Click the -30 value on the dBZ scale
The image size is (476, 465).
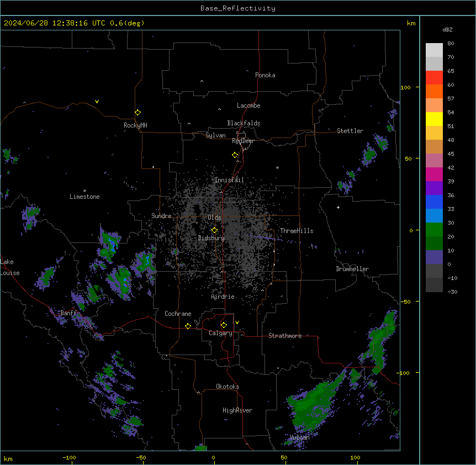[452, 292]
